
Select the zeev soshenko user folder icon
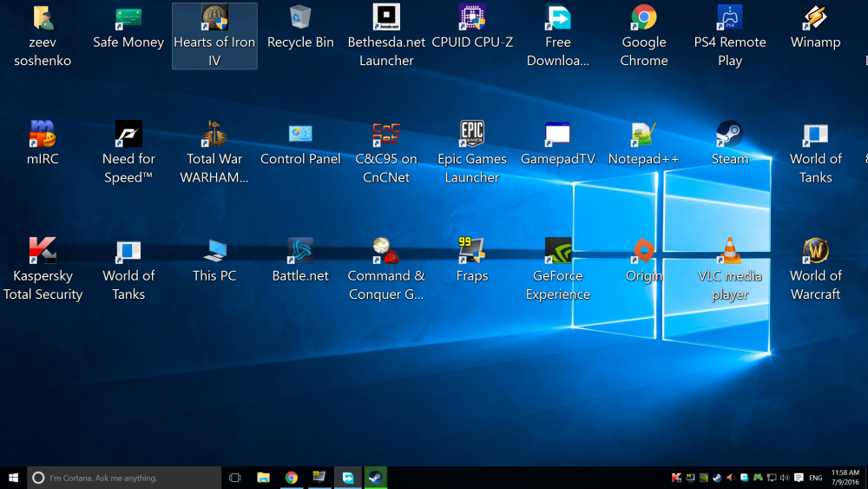click(43, 36)
